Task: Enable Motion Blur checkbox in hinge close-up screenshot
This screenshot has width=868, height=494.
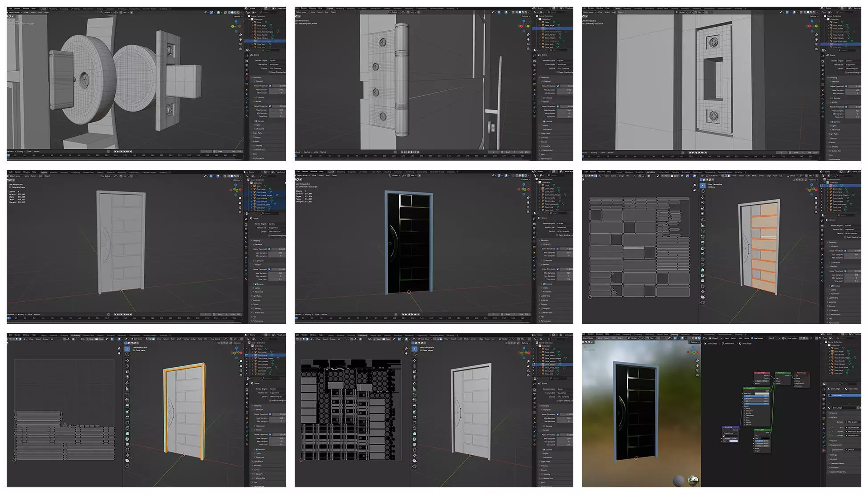Action: pos(542,150)
